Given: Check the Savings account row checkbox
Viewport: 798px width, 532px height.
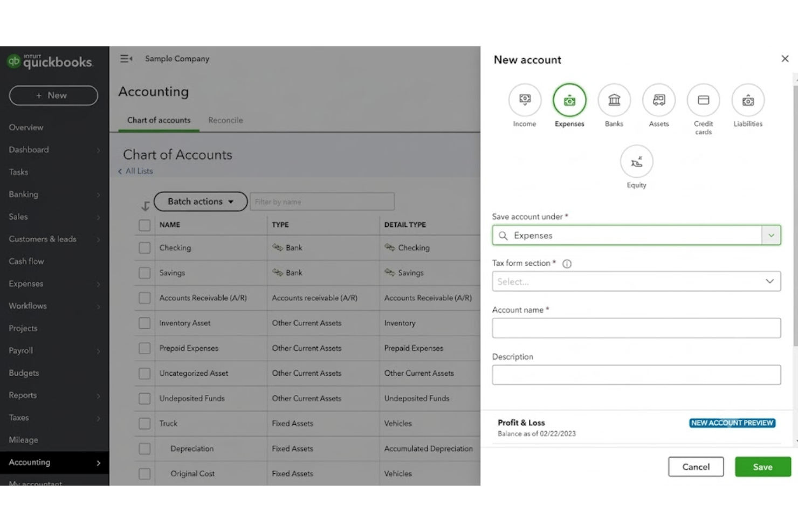Looking at the screenshot, I should click(x=145, y=273).
